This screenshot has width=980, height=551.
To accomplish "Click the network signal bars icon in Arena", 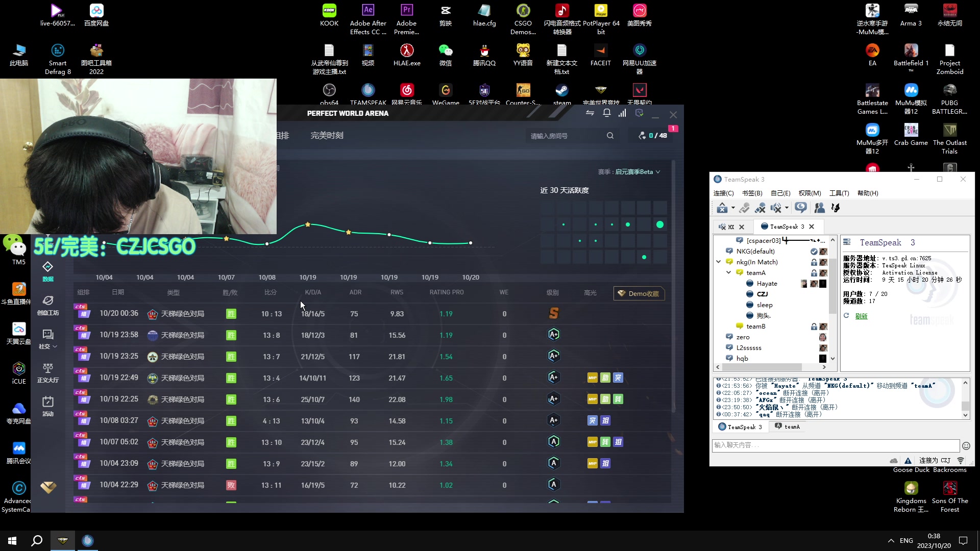I will pyautogui.click(x=622, y=113).
